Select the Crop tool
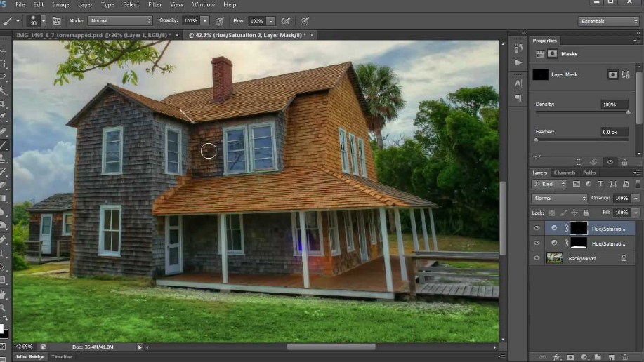 tap(3, 103)
